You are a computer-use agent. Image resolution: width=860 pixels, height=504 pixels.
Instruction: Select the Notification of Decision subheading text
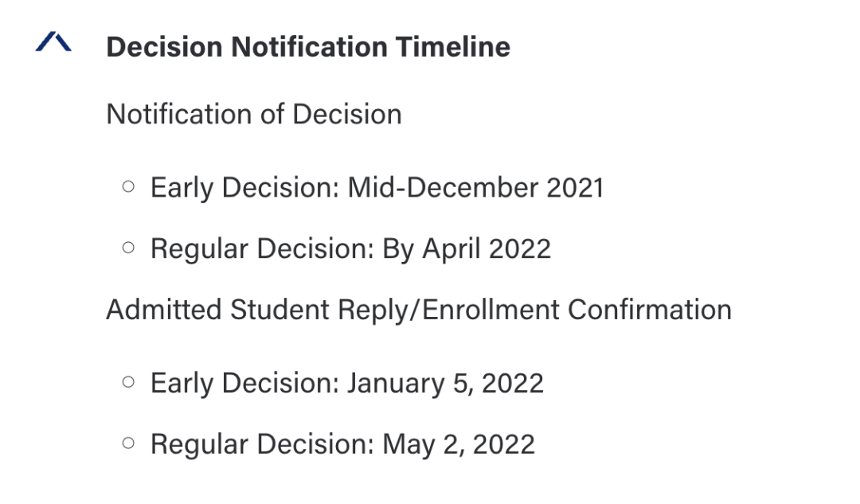pos(254,114)
